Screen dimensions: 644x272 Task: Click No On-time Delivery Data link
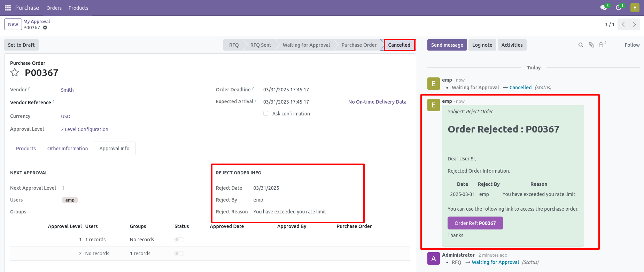(x=377, y=102)
